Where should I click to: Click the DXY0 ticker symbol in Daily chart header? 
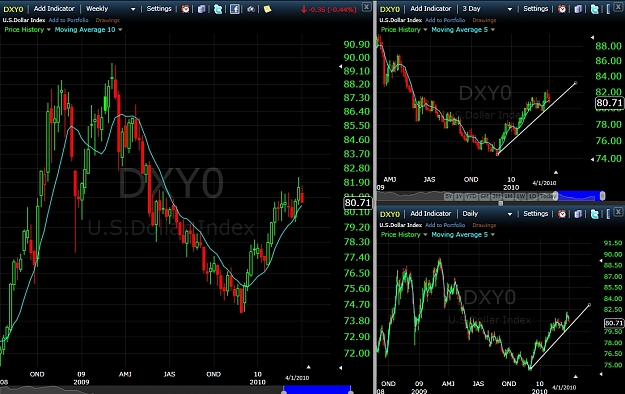pos(390,214)
